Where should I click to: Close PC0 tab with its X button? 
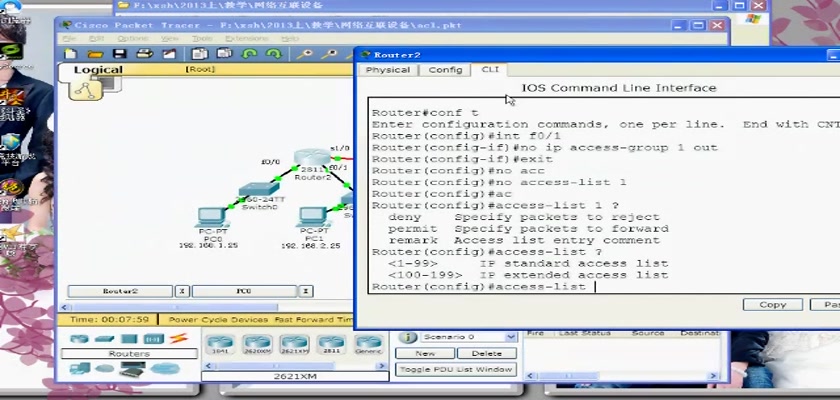click(x=305, y=291)
